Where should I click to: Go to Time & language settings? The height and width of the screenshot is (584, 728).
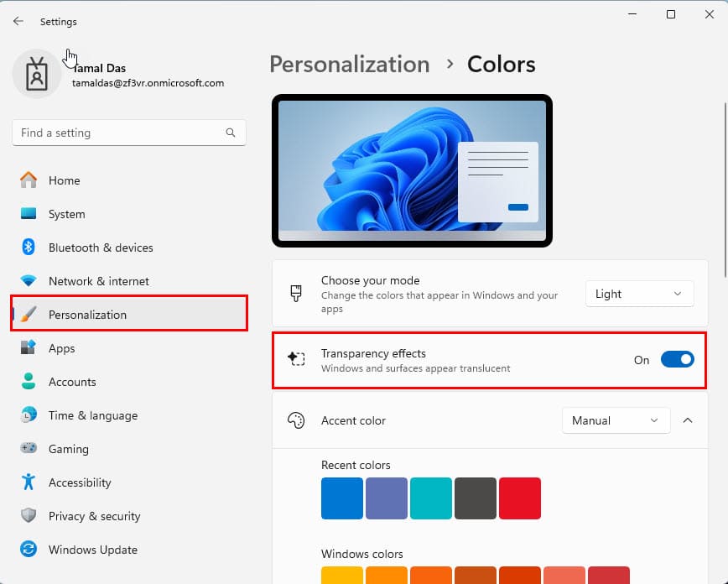click(x=128, y=415)
